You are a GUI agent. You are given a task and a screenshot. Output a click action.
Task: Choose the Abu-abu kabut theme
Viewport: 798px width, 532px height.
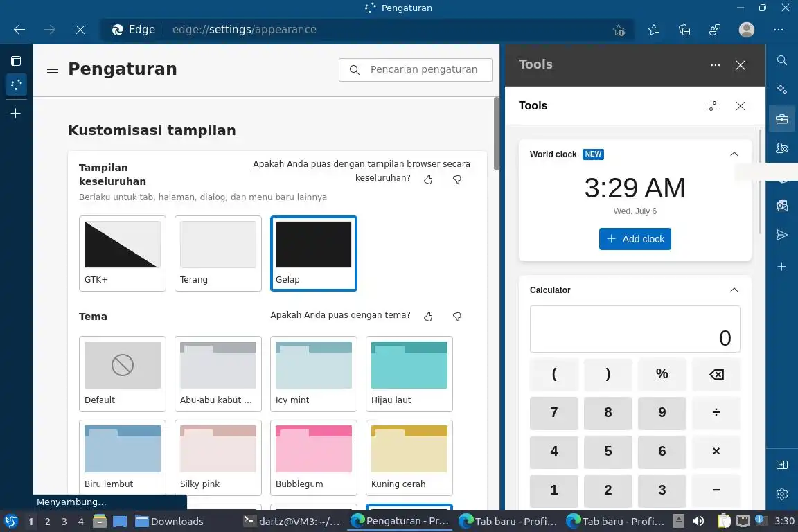pyautogui.click(x=218, y=373)
